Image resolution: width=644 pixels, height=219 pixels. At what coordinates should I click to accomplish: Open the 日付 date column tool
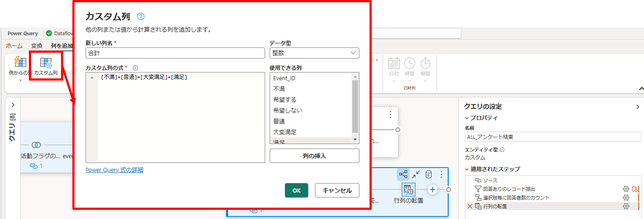point(394,67)
